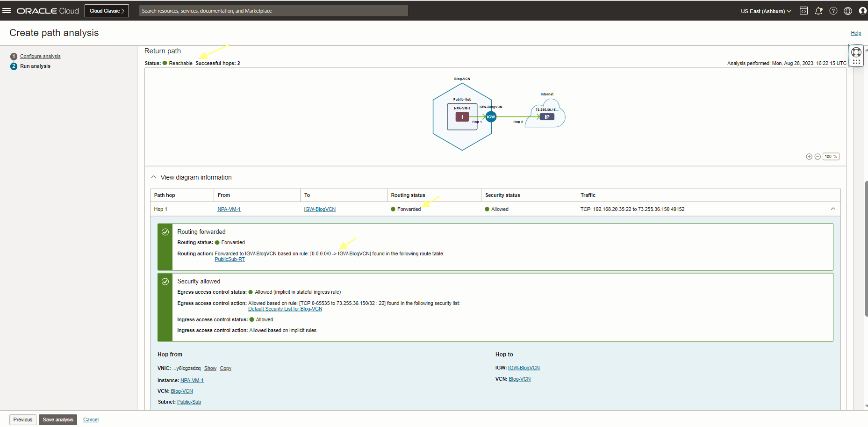
Task: Open the language globe icon
Action: 848,11
